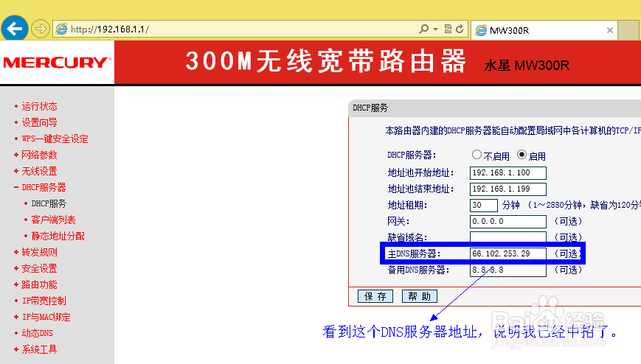Click the compatibility view icon
641x364 pixels.
tap(448, 29)
